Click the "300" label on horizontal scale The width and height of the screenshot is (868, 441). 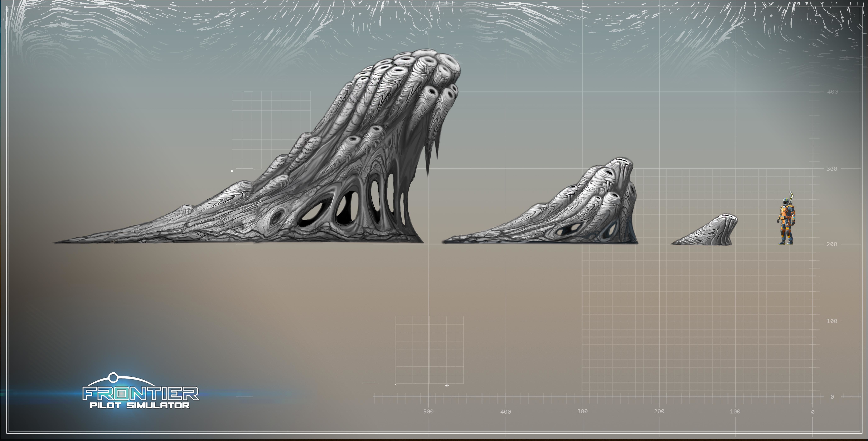(x=582, y=411)
